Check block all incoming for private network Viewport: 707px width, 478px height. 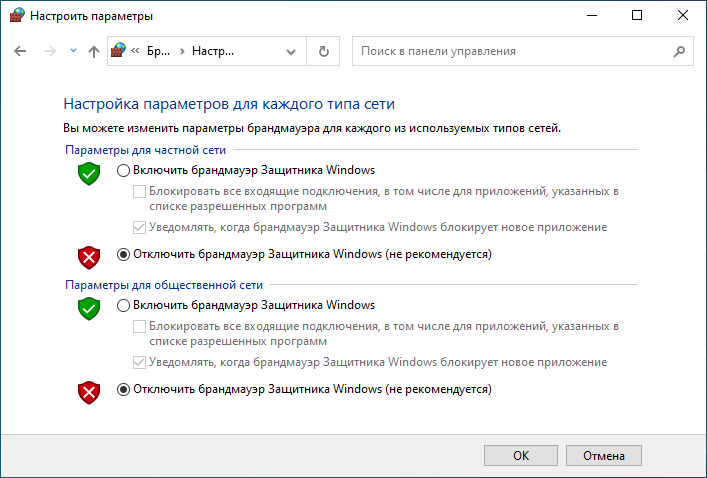coord(139,192)
